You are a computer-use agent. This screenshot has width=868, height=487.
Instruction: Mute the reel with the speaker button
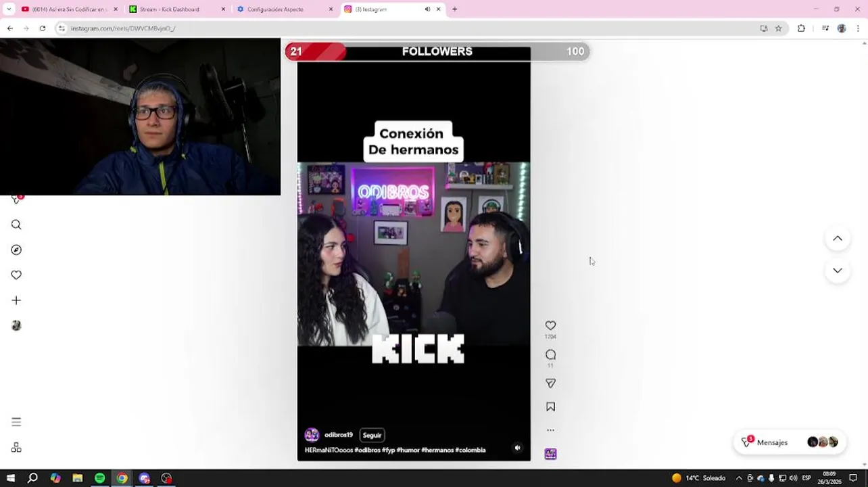[x=517, y=448]
